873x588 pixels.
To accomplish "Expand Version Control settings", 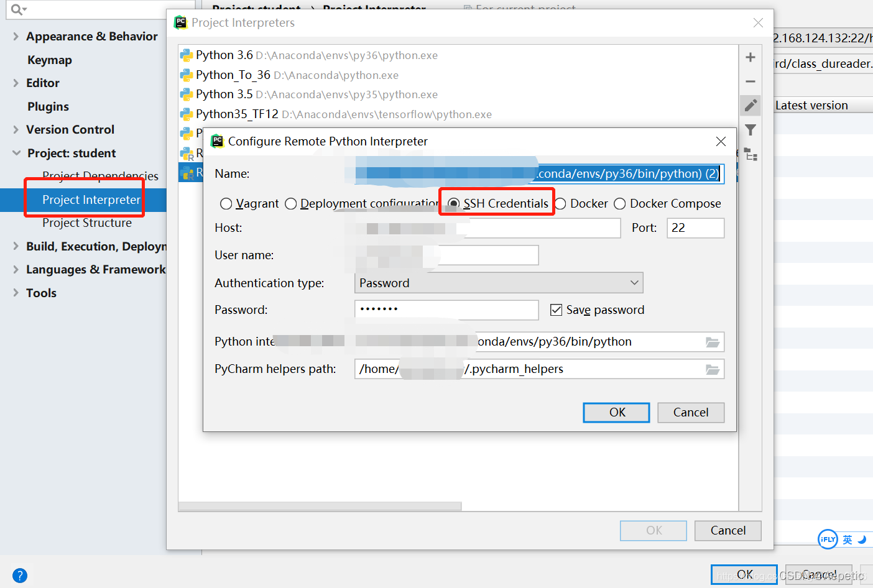I will 16,129.
